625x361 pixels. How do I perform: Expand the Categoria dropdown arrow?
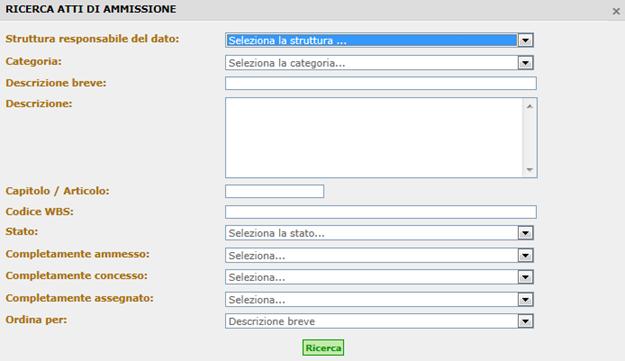[x=525, y=63]
